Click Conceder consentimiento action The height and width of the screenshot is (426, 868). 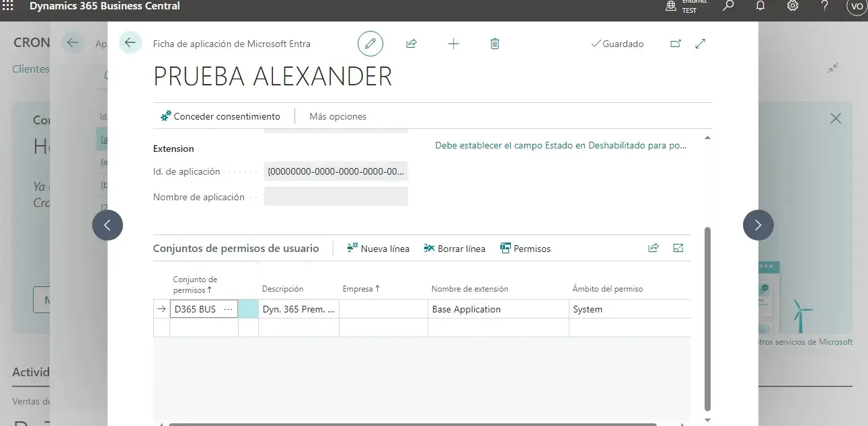pyautogui.click(x=221, y=116)
